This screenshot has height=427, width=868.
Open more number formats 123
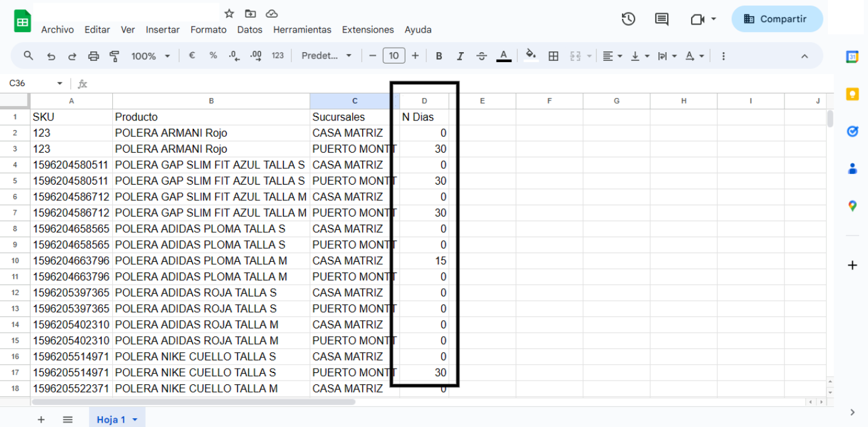(277, 56)
